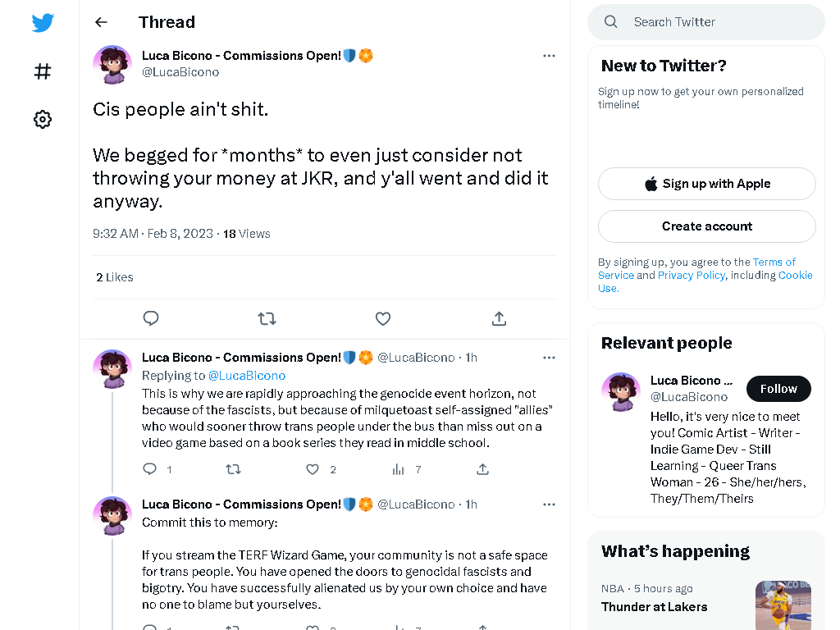The width and height of the screenshot is (840, 630).
Task: View the 2 Likes list
Action: click(x=115, y=277)
